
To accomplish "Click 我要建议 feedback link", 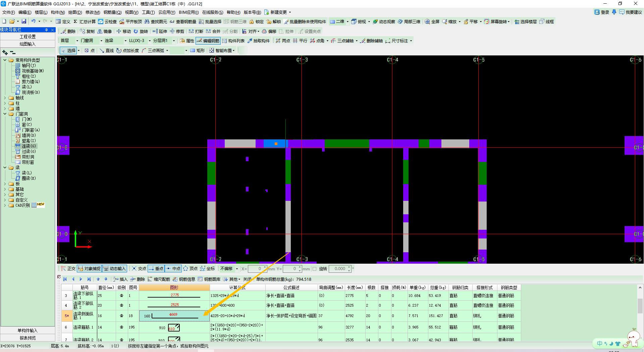I will point(631,12).
